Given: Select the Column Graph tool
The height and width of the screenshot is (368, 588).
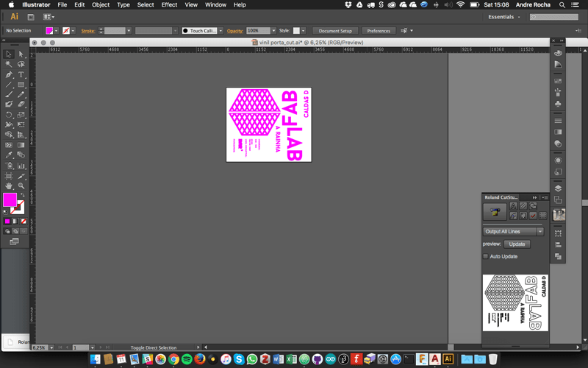Looking at the screenshot, I should point(21,165).
